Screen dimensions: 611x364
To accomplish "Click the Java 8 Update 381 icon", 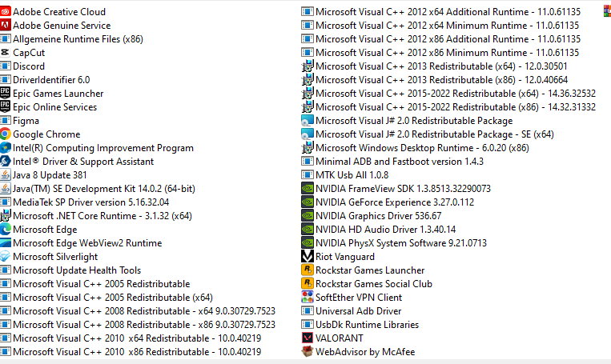I will pyautogui.click(x=6, y=175).
